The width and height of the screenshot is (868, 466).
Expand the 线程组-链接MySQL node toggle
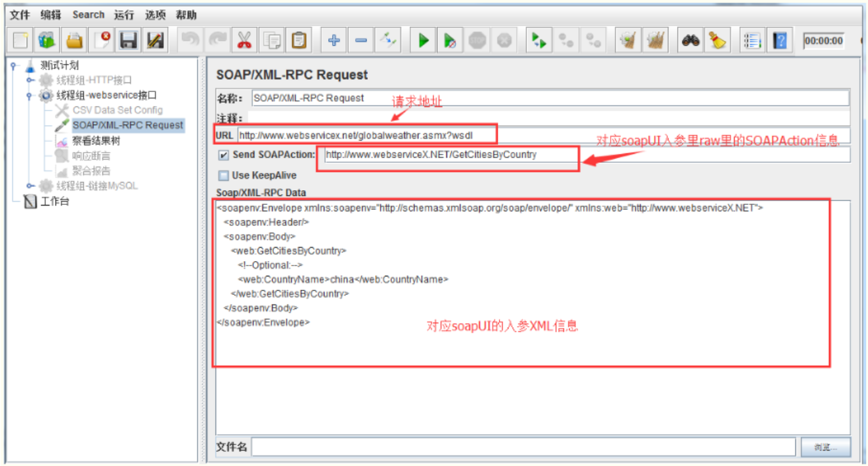tap(30, 186)
